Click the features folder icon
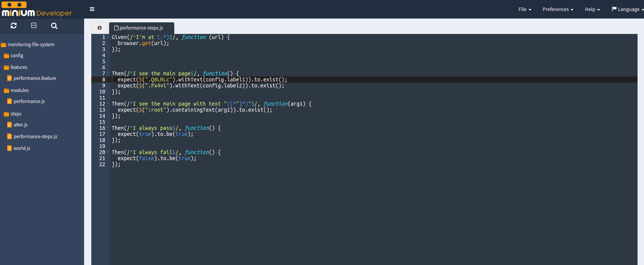Viewport: 644px width, 265px height. 6,67
